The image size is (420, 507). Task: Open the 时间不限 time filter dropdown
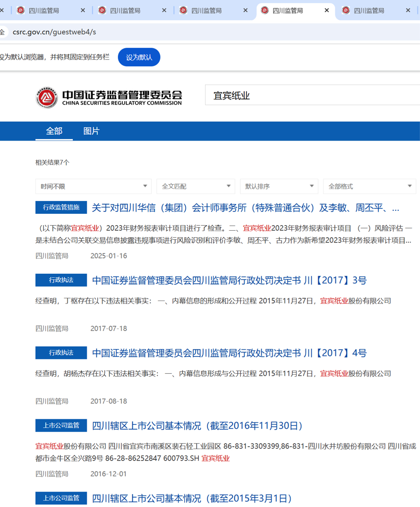click(x=93, y=186)
